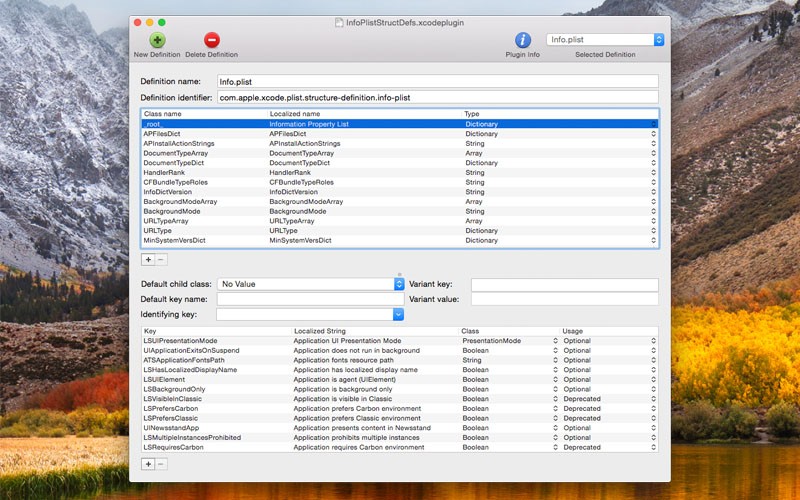The height and width of the screenshot is (500, 800).
Task: Open the Default child class dropdown
Action: (x=311, y=284)
